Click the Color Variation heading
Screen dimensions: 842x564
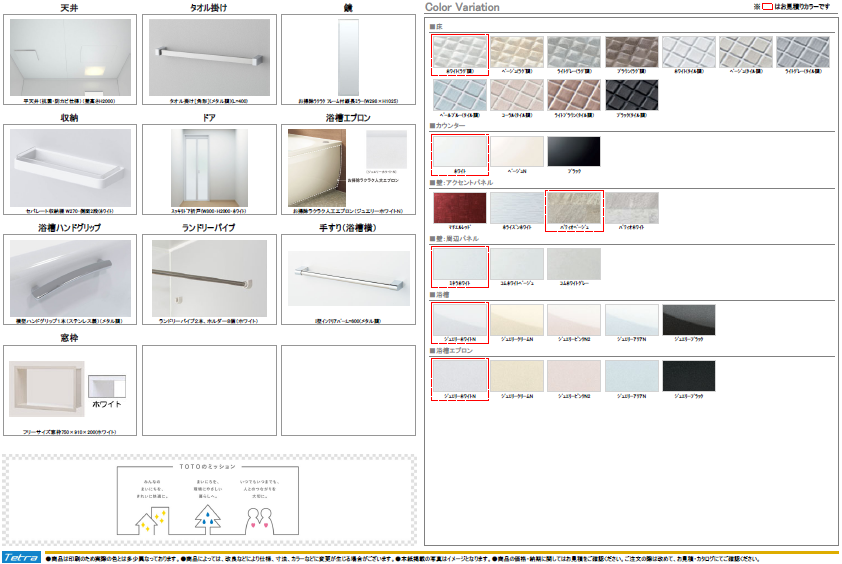(462, 7)
